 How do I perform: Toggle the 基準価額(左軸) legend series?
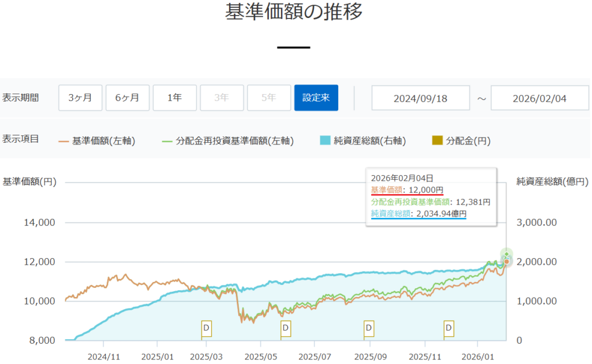97,140
